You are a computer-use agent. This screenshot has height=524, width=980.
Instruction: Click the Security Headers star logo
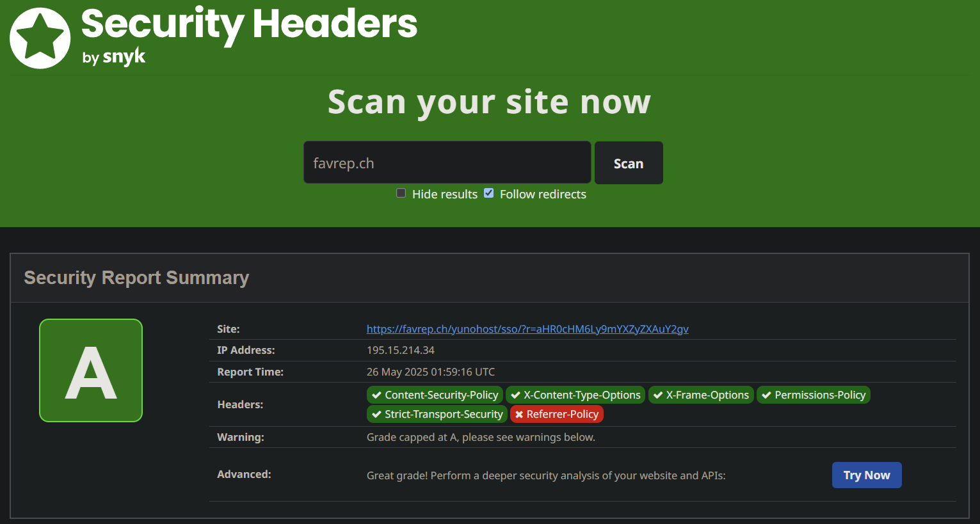pos(40,36)
